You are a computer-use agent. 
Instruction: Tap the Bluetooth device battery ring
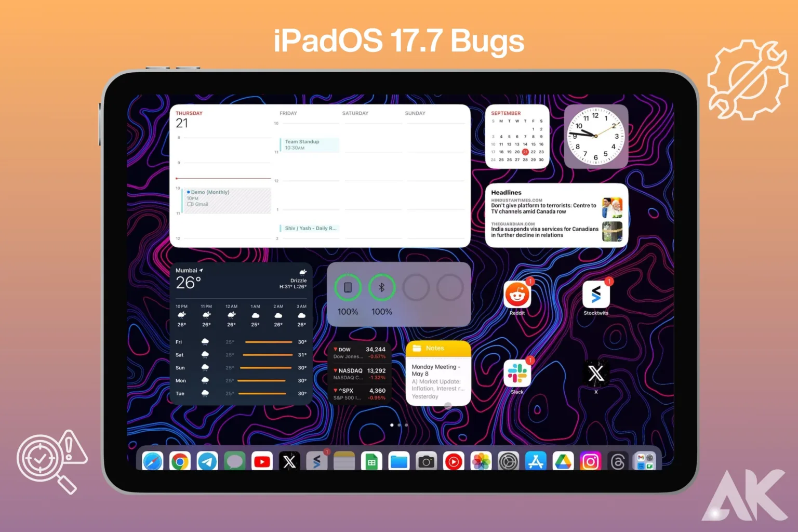[382, 288]
